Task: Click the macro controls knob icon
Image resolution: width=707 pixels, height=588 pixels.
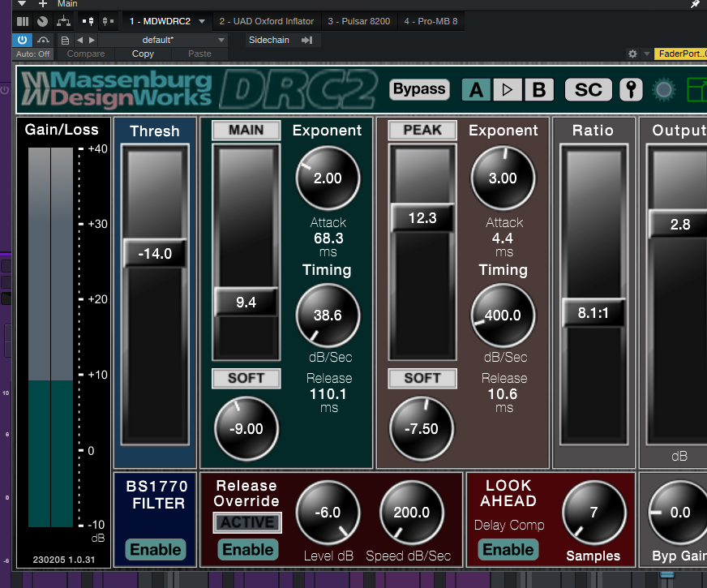Action: pos(42,21)
